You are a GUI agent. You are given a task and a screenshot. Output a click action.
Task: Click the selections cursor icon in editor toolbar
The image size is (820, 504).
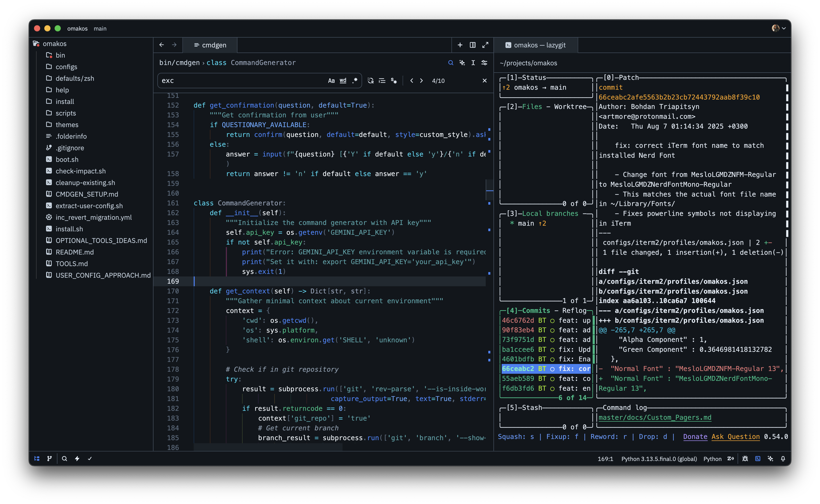pyautogui.click(x=473, y=63)
